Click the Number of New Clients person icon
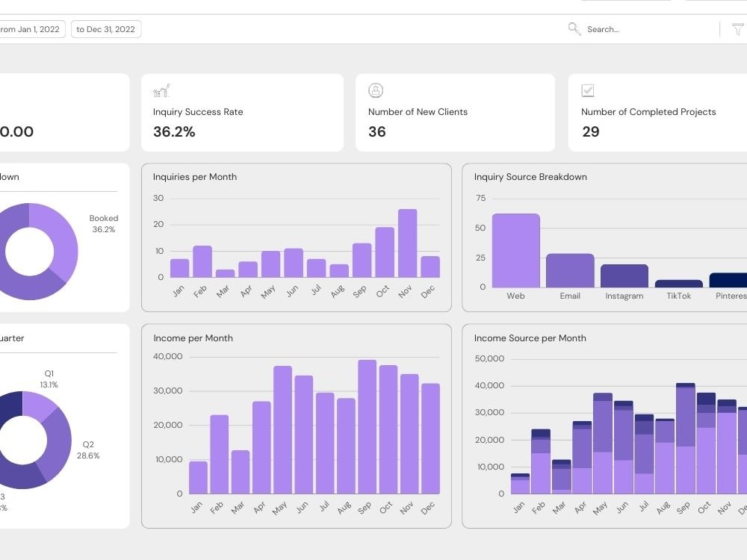747x560 pixels. coord(376,90)
